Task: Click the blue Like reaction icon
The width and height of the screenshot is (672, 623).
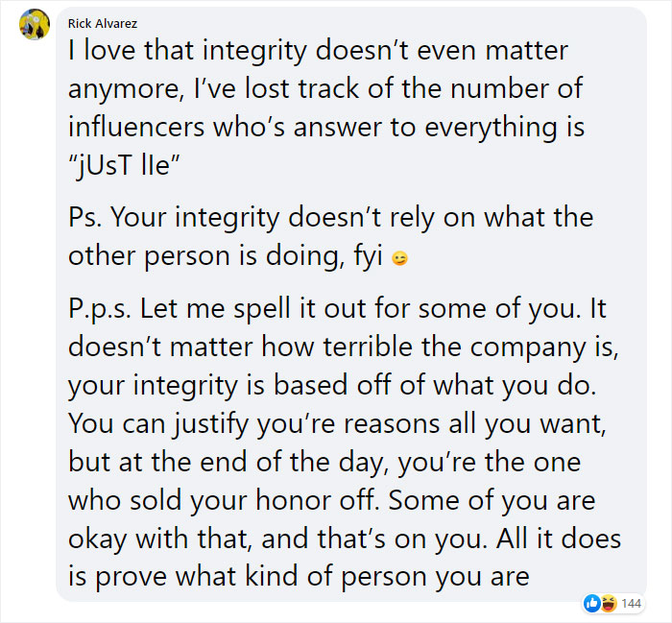Action: point(592,603)
